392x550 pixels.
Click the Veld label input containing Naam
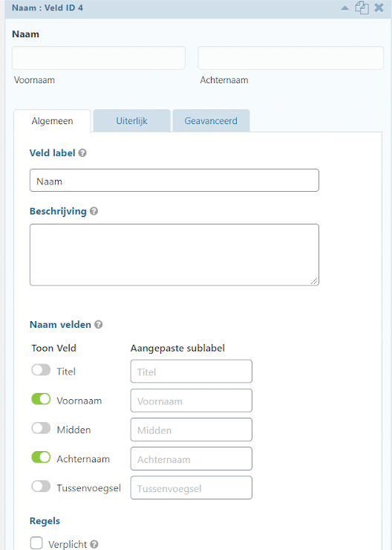coord(174,181)
